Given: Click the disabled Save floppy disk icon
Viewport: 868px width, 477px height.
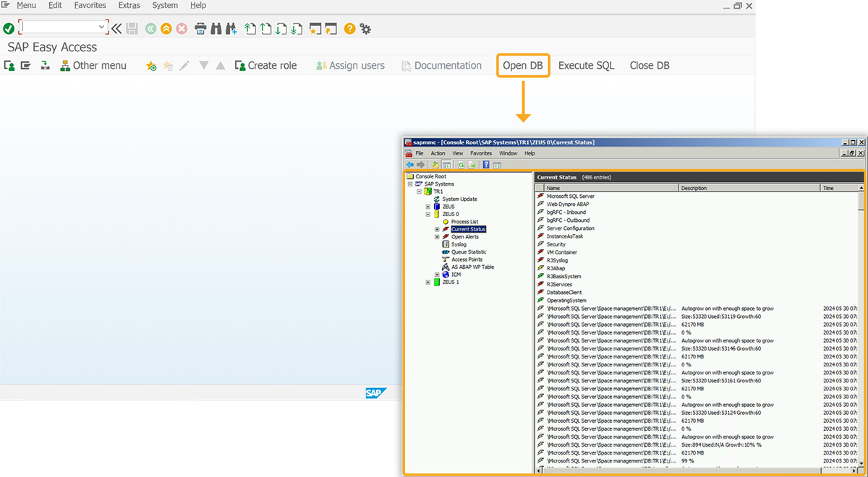Looking at the screenshot, I should point(132,28).
